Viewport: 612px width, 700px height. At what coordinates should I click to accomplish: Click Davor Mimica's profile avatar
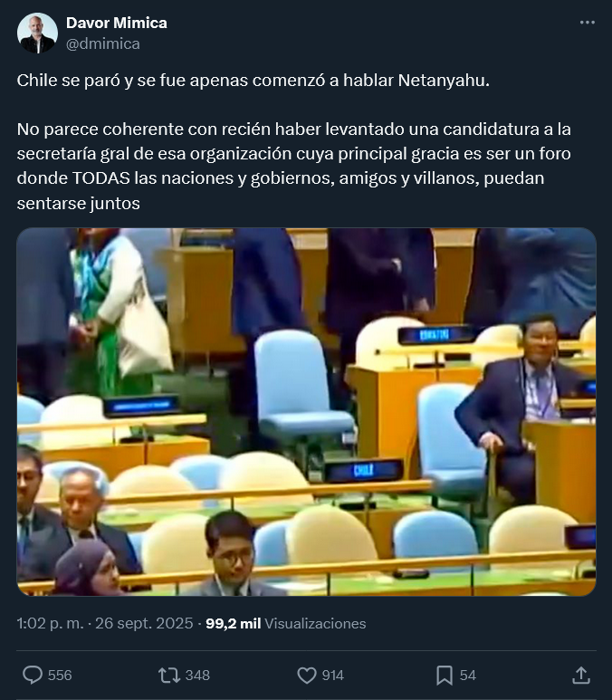coord(37,33)
